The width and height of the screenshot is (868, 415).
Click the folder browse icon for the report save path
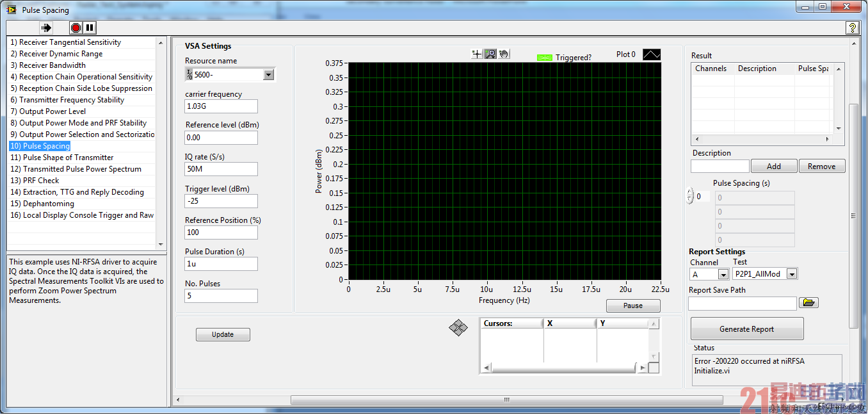808,303
